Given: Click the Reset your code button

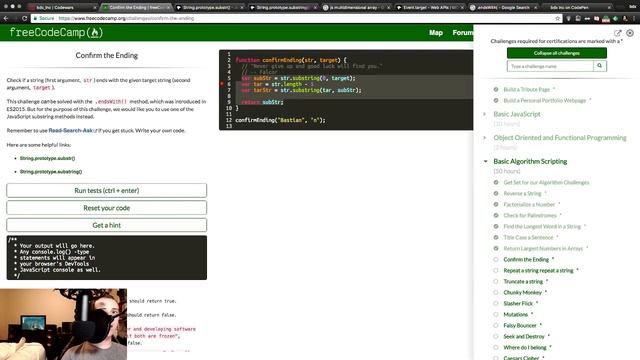Looking at the screenshot, I should click(107, 208).
